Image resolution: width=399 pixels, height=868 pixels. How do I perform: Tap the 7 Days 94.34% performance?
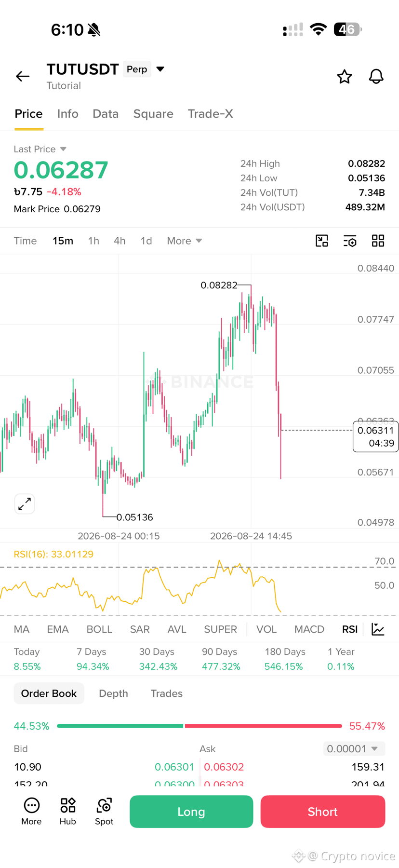[x=93, y=659]
